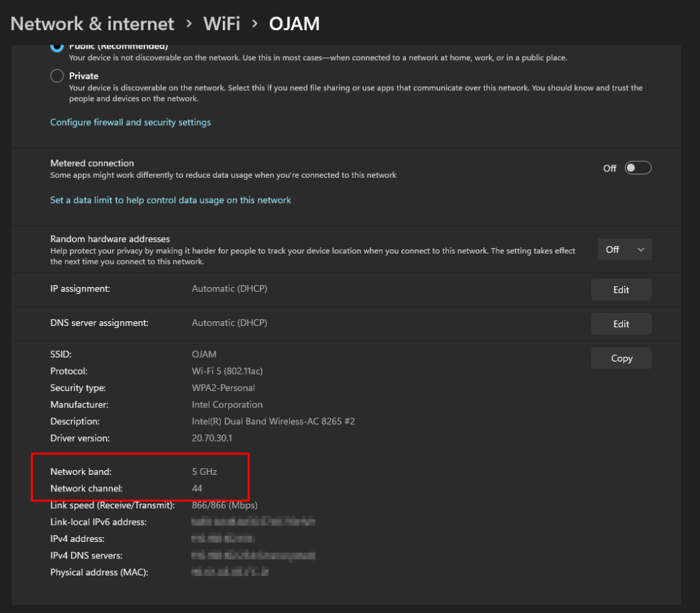The width and height of the screenshot is (700, 613).
Task: Navigate to Network & internet breadcrumb
Action: pos(92,23)
